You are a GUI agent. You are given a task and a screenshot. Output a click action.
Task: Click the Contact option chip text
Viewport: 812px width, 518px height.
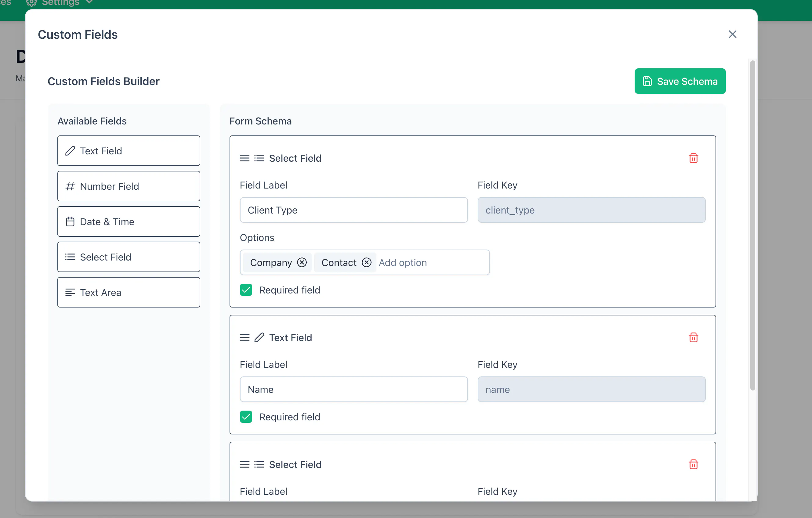click(339, 263)
